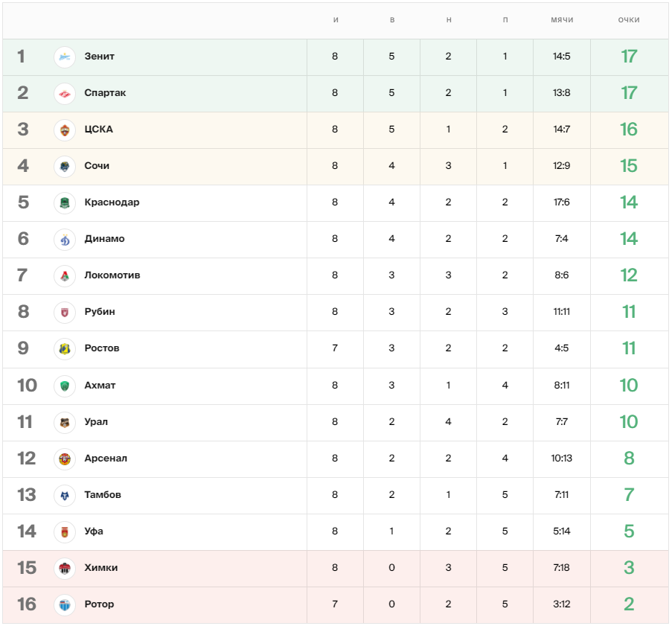Click the Спартак club logo
Image resolution: width=672 pixels, height=626 pixels.
[65, 94]
